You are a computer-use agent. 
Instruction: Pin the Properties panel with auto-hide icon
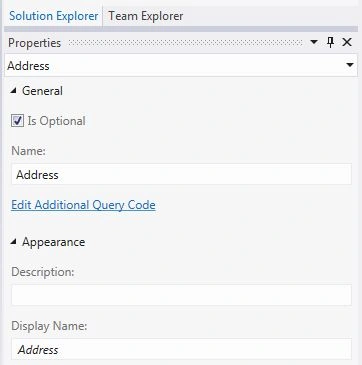pyautogui.click(x=330, y=42)
